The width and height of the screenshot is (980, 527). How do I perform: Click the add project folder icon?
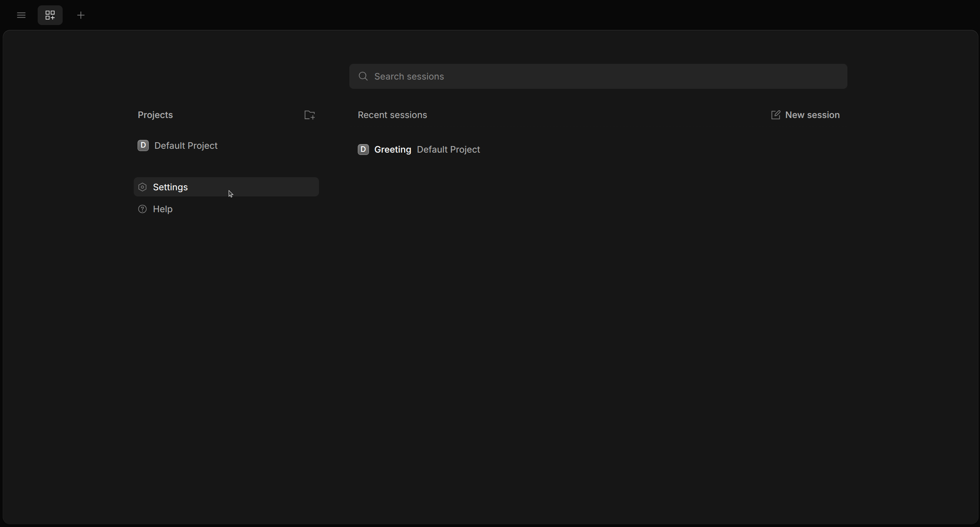310,115
